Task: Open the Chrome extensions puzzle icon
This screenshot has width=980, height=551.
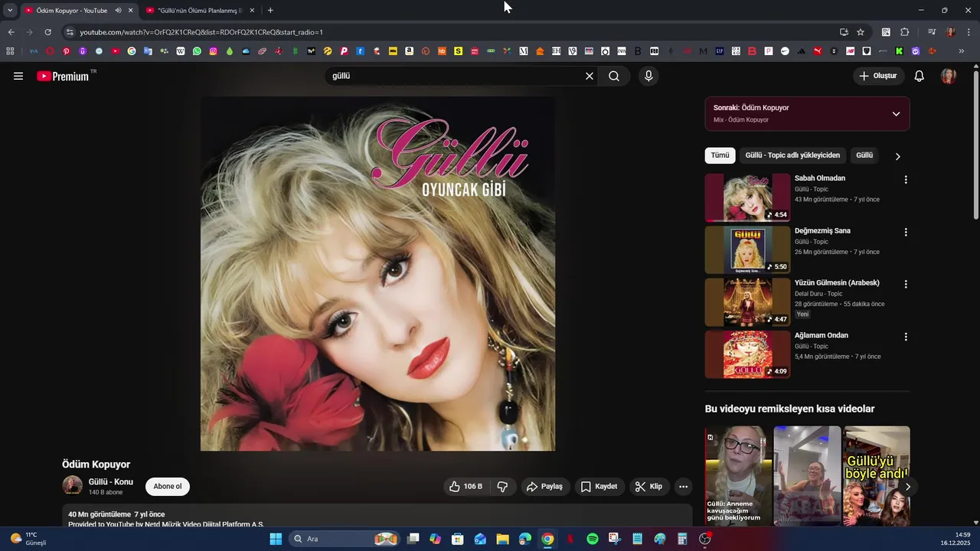Action: click(904, 32)
